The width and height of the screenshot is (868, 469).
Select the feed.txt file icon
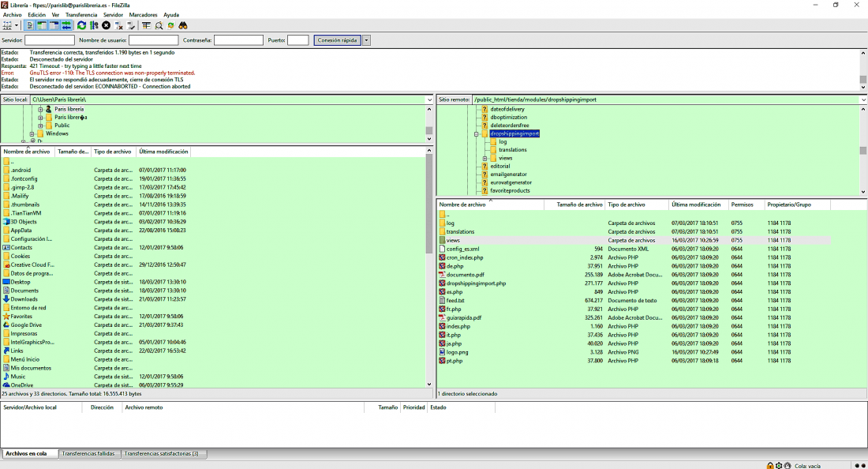[x=443, y=301]
